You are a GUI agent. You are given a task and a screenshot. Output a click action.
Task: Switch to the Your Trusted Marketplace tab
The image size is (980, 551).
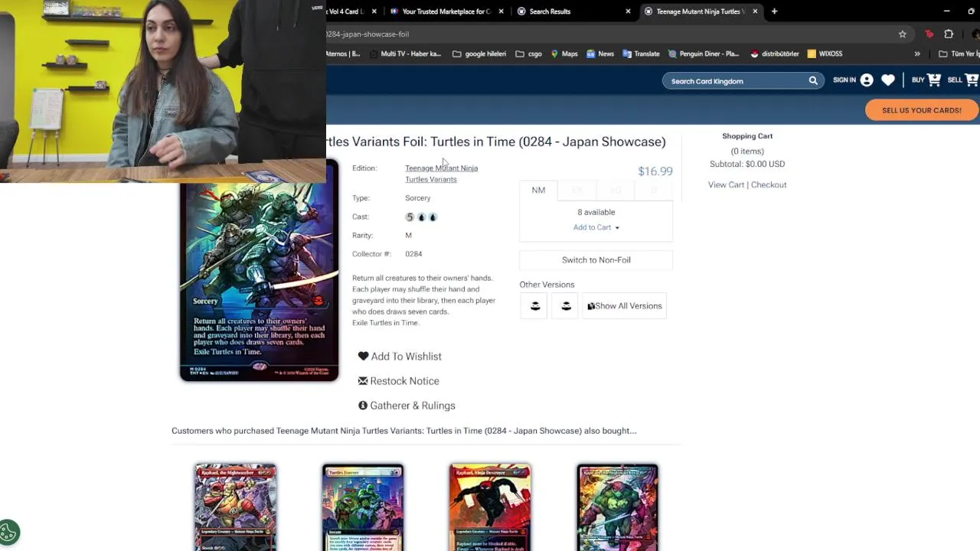click(x=446, y=11)
